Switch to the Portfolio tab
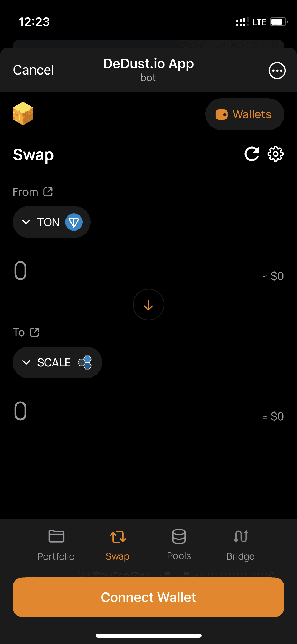297x644 pixels. point(56,545)
